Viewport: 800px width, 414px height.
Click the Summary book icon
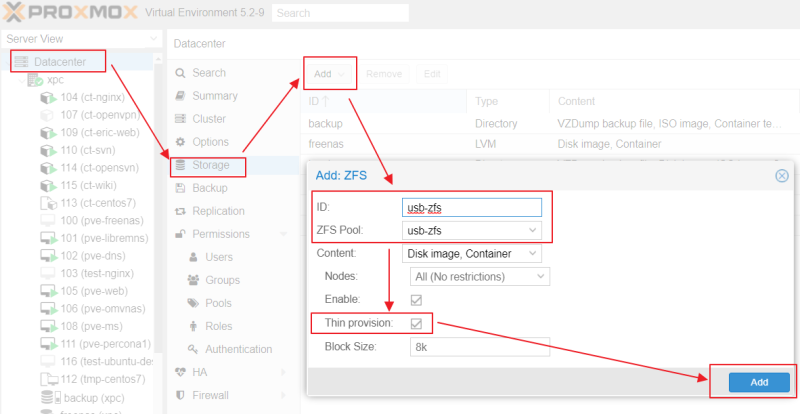(180, 96)
